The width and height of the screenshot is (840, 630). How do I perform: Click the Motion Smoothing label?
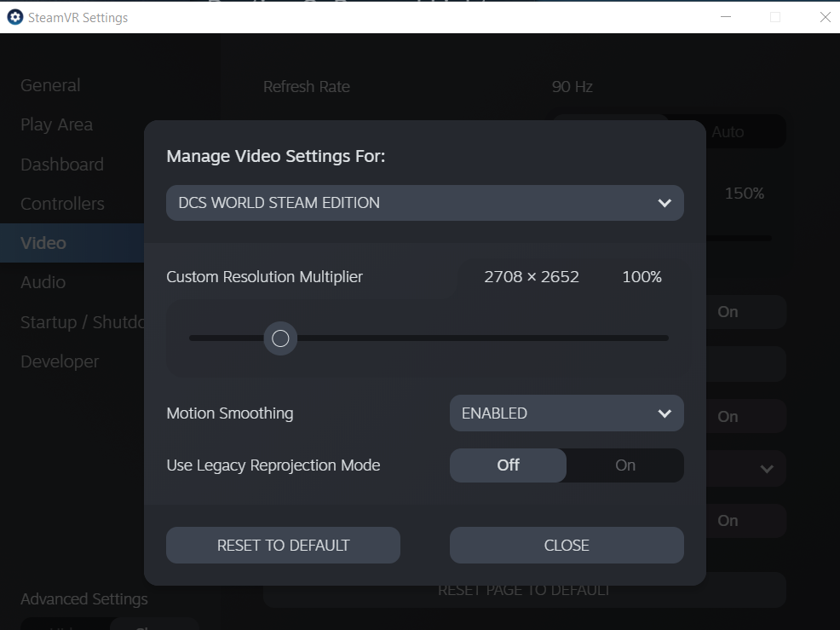point(230,413)
